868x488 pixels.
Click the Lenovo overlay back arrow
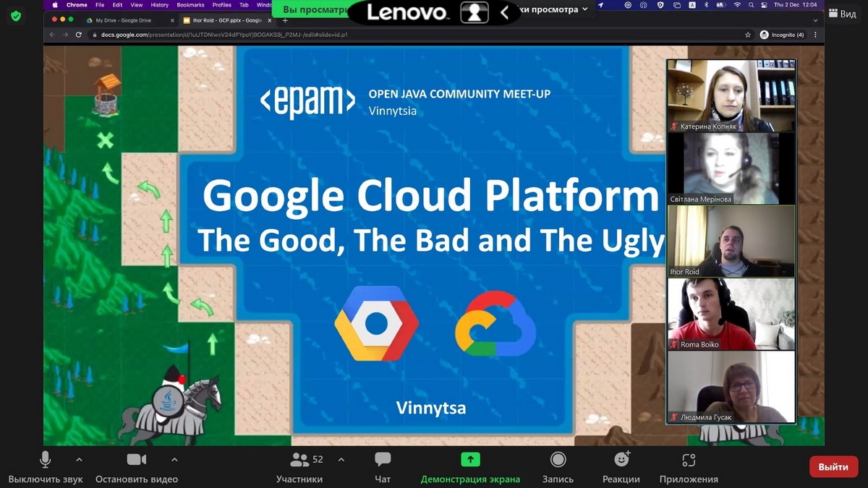(x=504, y=12)
